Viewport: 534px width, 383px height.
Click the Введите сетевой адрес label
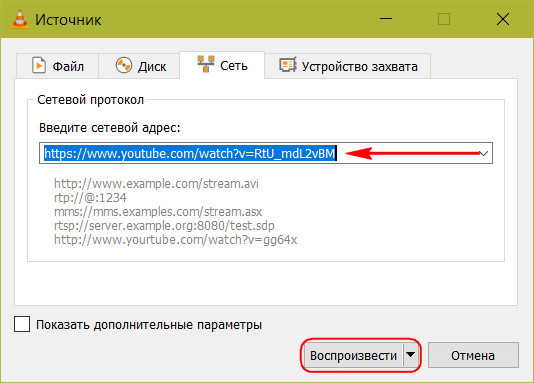tap(110, 128)
